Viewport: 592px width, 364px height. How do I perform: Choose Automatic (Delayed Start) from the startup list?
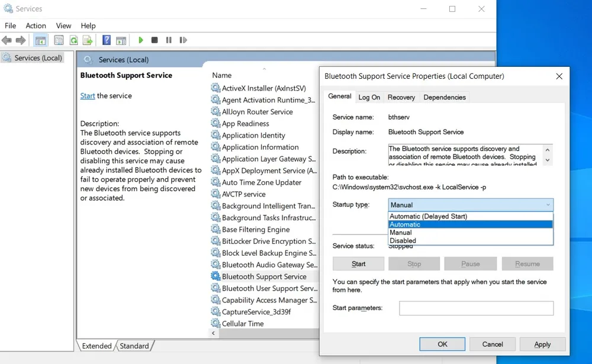click(428, 217)
